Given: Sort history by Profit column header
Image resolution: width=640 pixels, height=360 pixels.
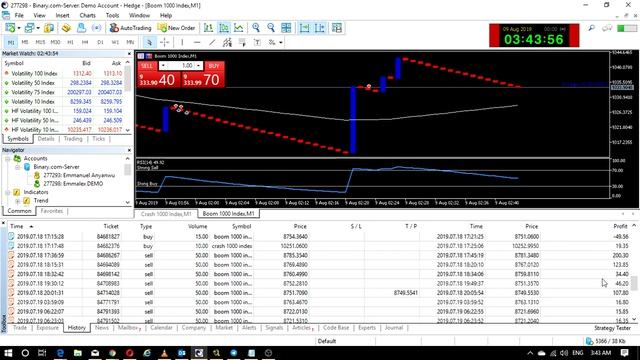Looking at the screenshot, I should (x=620, y=226).
